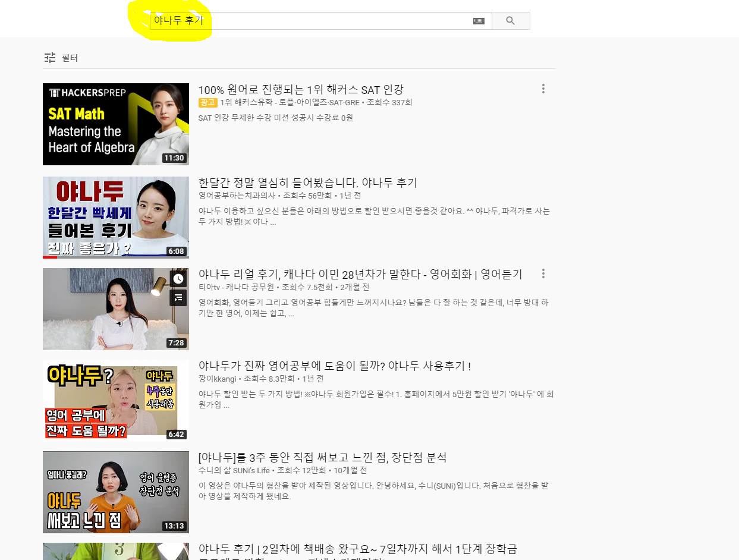
Task: Open title 한달간 정말 열심히 들어봤습니다. 야나두 후기
Action: [308, 183]
